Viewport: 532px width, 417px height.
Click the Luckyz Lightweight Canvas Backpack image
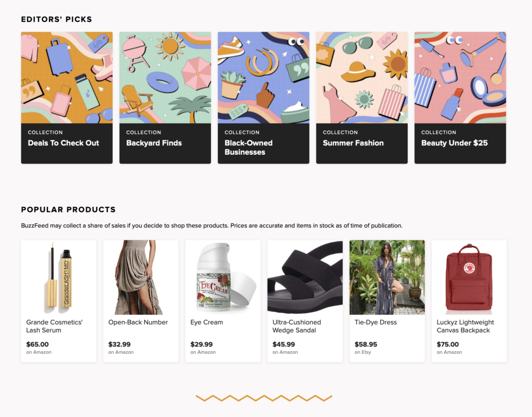coord(469,277)
